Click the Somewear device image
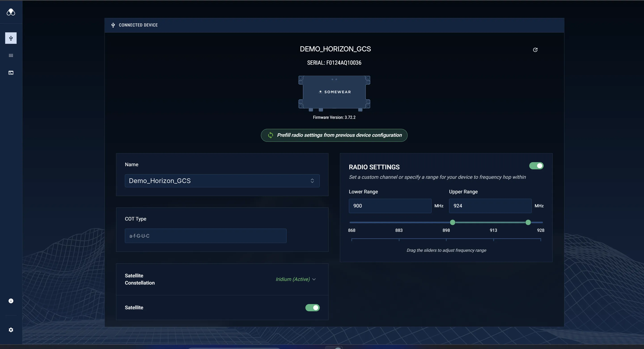 click(x=334, y=93)
